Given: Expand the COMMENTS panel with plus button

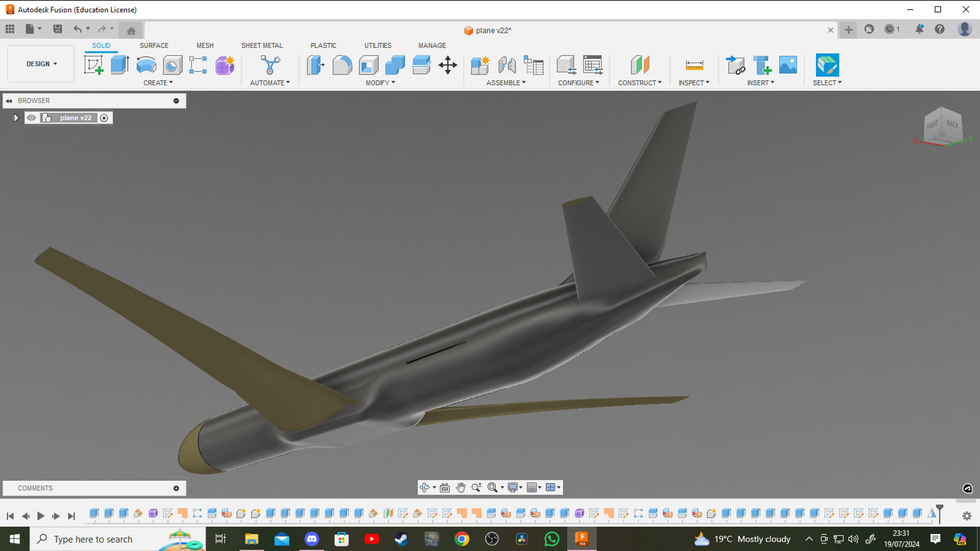Looking at the screenshot, I should 176,488.
